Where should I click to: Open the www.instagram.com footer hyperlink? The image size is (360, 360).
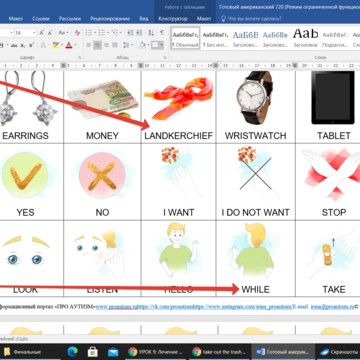(226, 307)
